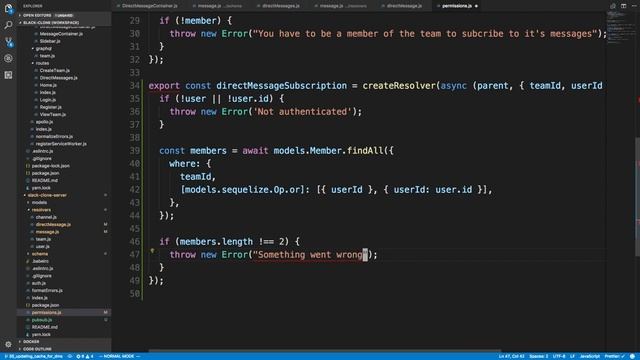Expand the schema folder
640x360 pixels.
[40, 254]
